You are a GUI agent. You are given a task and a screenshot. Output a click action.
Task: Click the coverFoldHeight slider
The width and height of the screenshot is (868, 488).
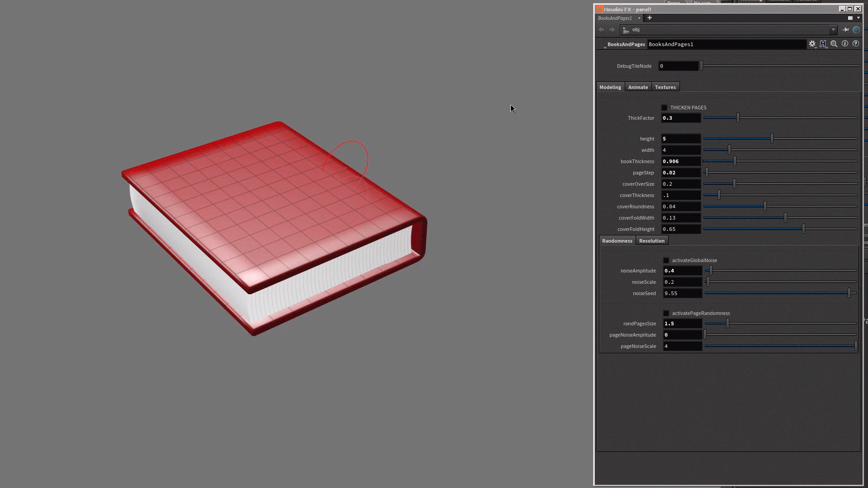781,229
